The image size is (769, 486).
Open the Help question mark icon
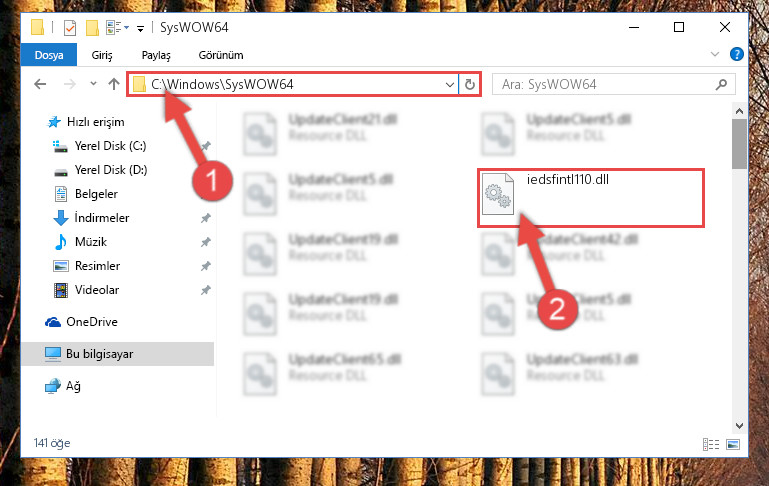click(736, 54)
